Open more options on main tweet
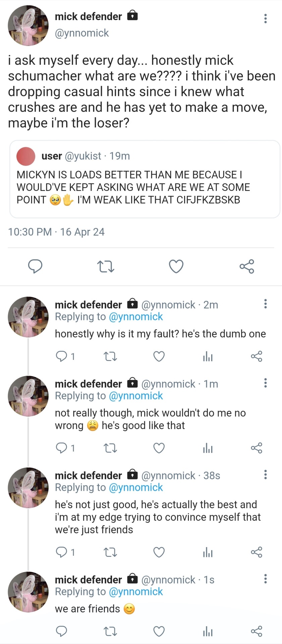The image size is (282, 644). 265,18
